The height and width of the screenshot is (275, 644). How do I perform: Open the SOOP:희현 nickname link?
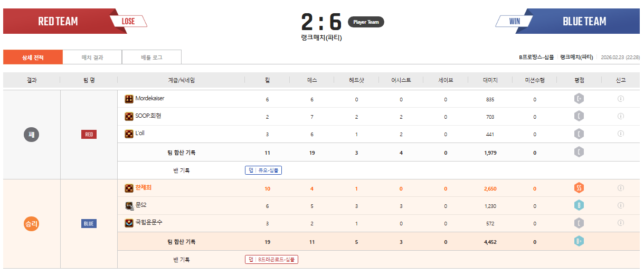point(148,116)
